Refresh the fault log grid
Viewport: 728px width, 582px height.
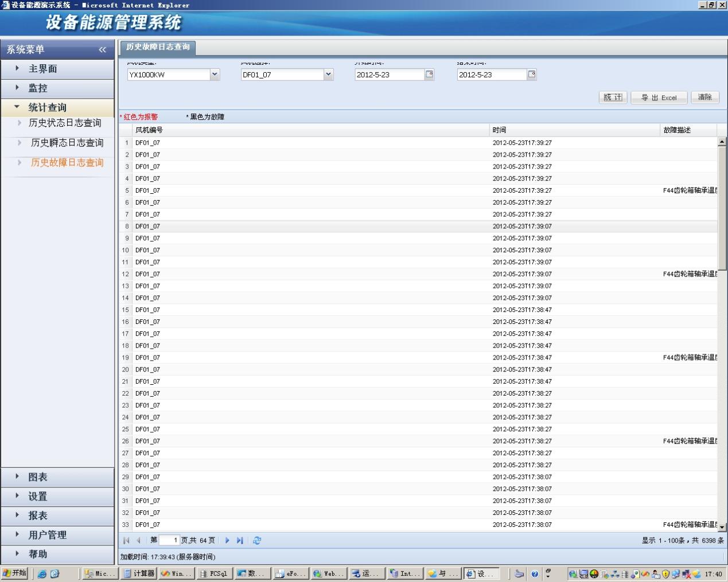[x=257, y=540]
